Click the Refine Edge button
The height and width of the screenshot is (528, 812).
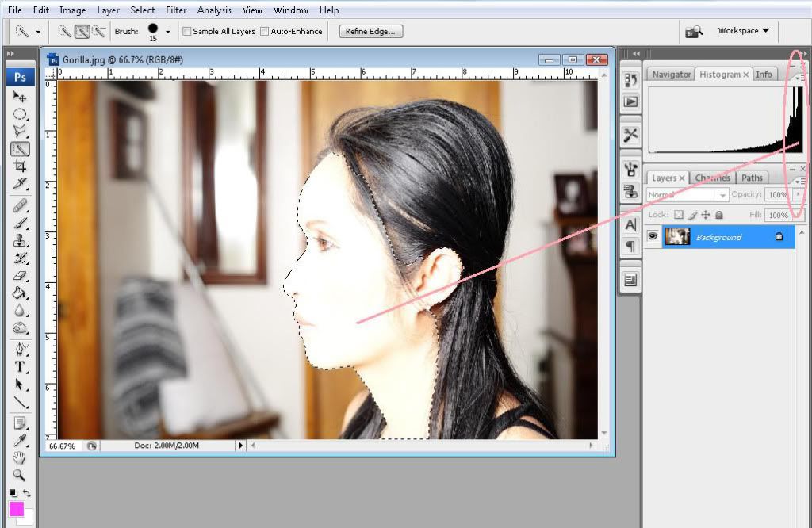[x=371, y=32]
